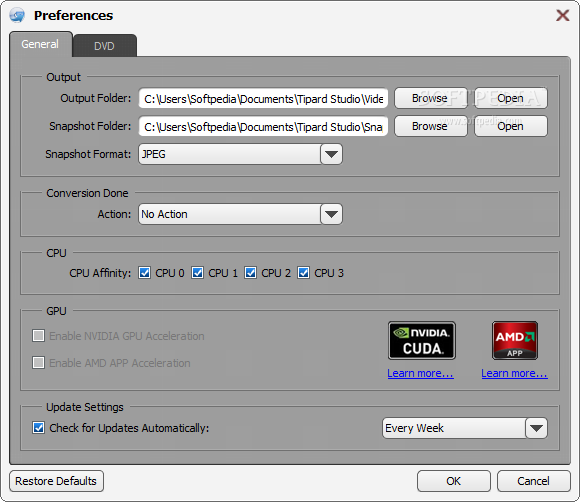The image size is (580, 502).
Task: Confirm preferences with OK
Action: pos(454,481)
